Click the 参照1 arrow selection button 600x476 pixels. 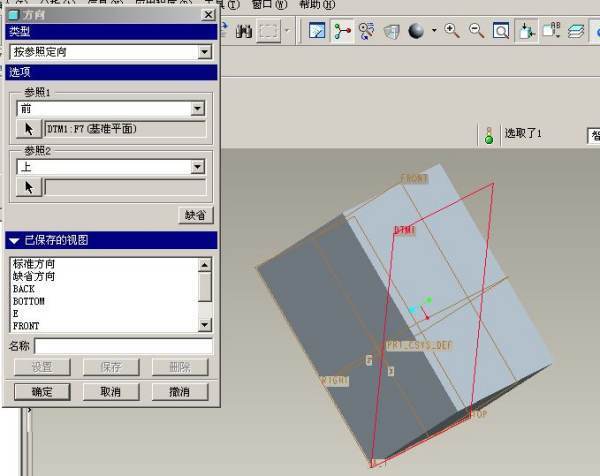(x=29, y=129)
